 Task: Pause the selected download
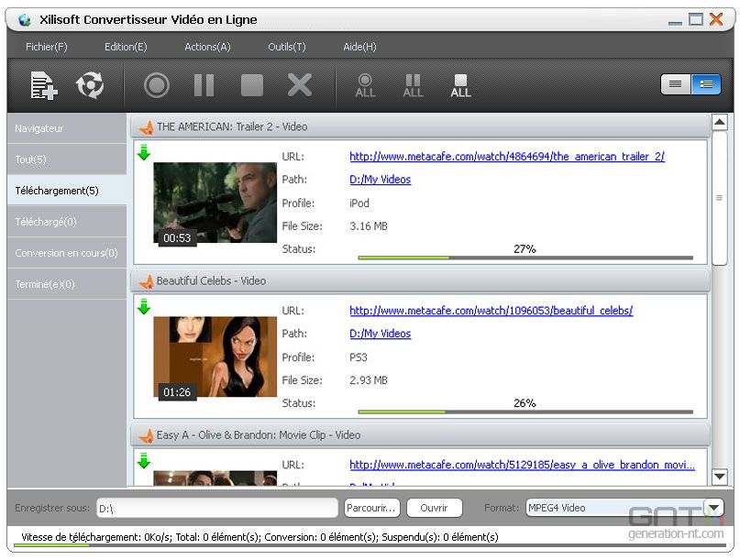click(x=204, y=85)
